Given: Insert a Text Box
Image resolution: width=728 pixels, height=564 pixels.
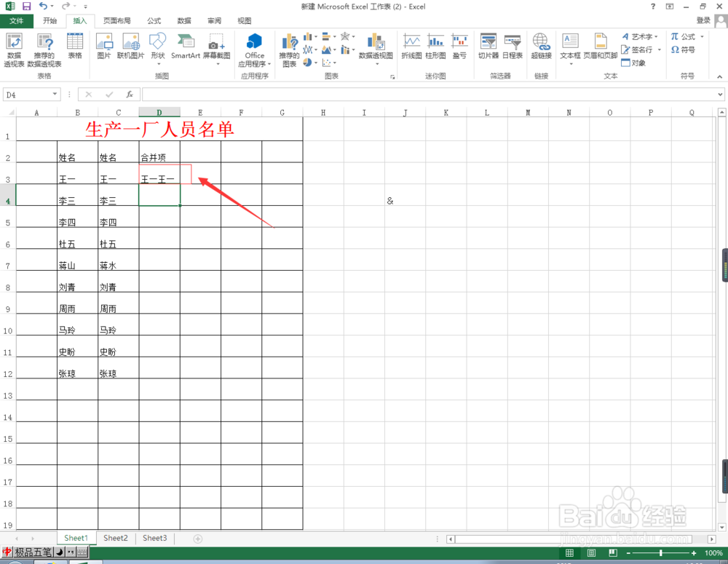Looking at the screenshot, I should click(x=570, y=48).
